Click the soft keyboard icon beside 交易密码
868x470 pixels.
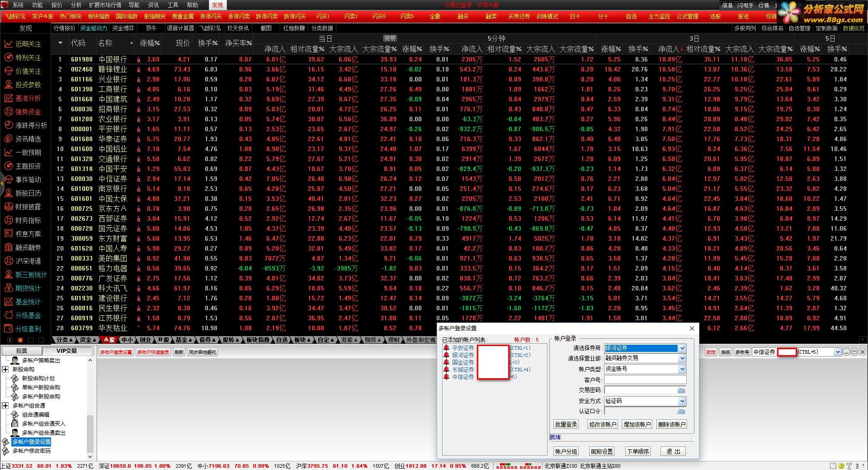[x=681, y=390]
